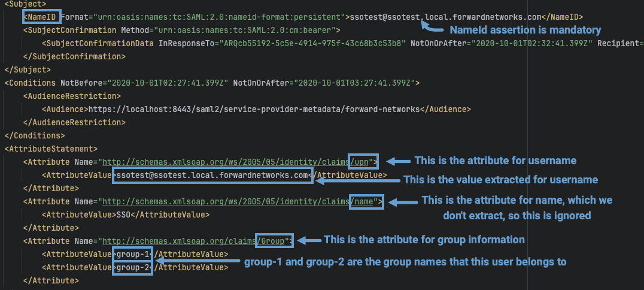Screen dimensions: 644x290
Task: Click the SSO attribute value
Action: click(x=123, y=215)
